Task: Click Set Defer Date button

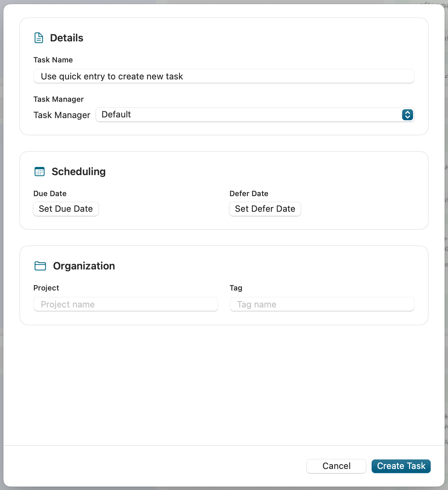Action: pyautogui.click(x=265, y=209)
